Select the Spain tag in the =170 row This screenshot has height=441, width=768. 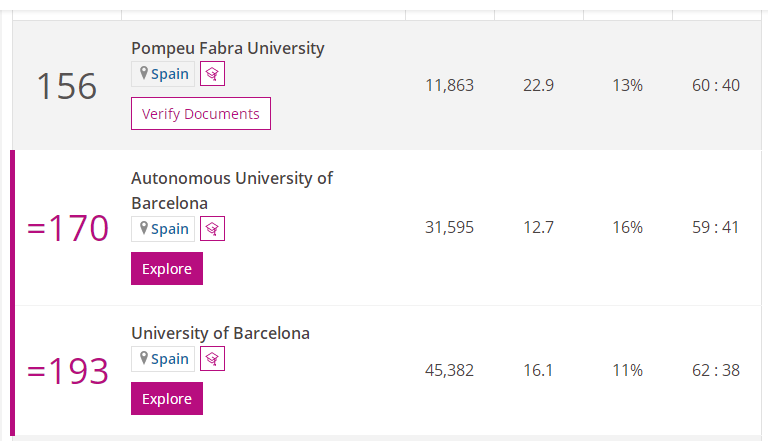163,228
